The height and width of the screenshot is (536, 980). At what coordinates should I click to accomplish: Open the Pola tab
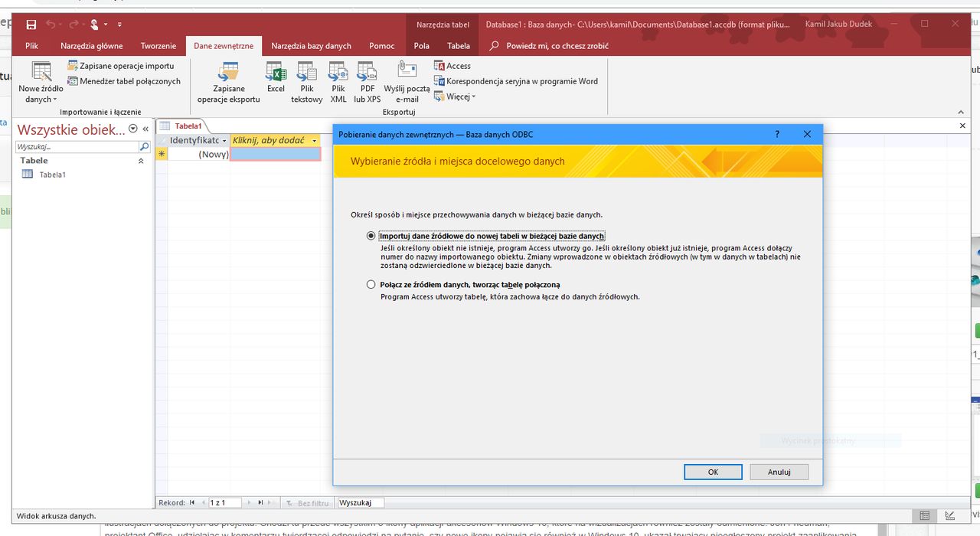(422, 46)
